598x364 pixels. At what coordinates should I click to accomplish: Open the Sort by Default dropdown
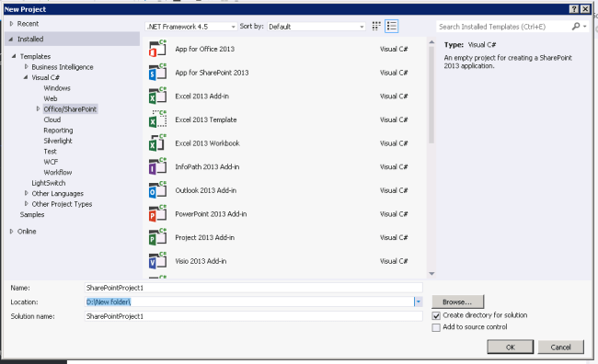point(316,27)
